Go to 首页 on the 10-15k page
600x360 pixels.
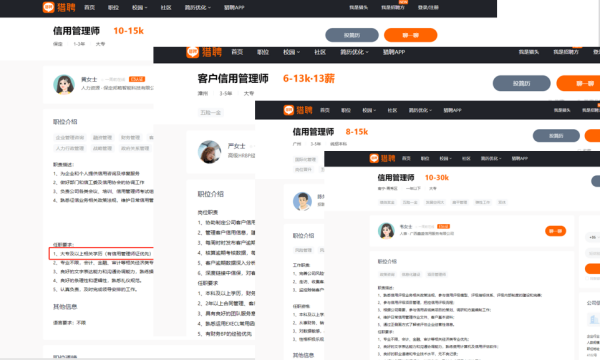(x=90, y=7)
